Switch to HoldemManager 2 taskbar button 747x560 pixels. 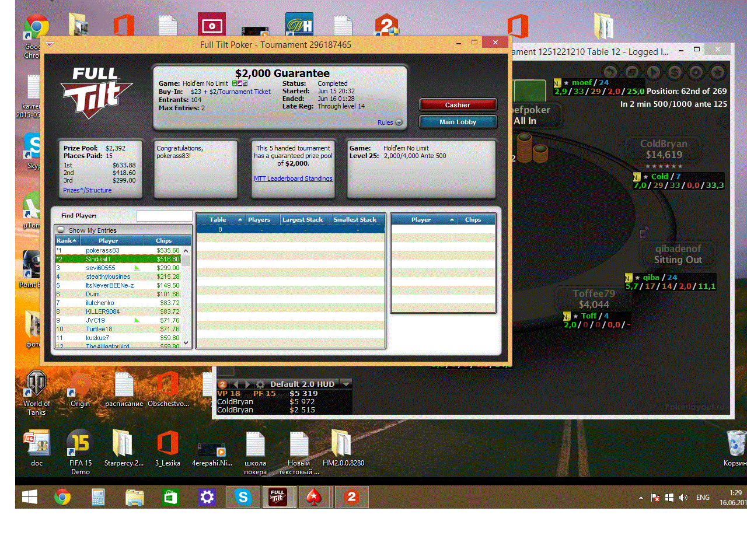(x=351, y=497)
